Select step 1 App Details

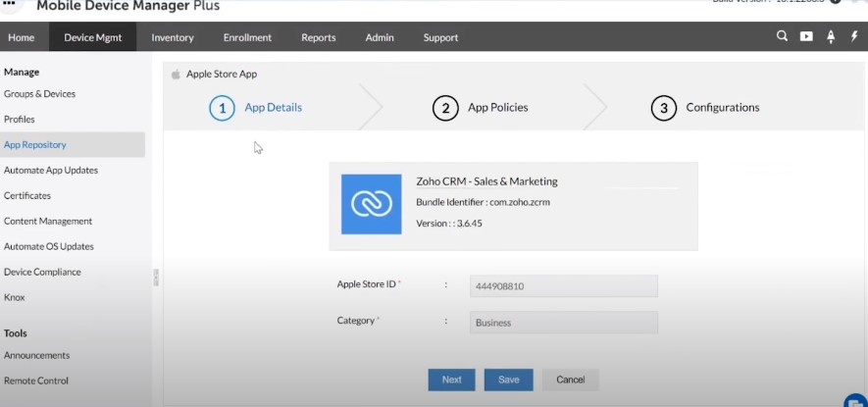256,108
